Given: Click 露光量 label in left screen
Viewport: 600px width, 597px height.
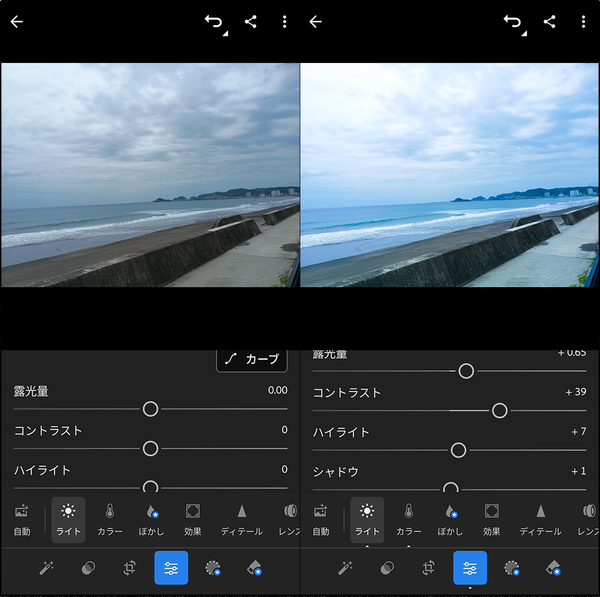Looking at the screenshot, I should coord(31,392).
